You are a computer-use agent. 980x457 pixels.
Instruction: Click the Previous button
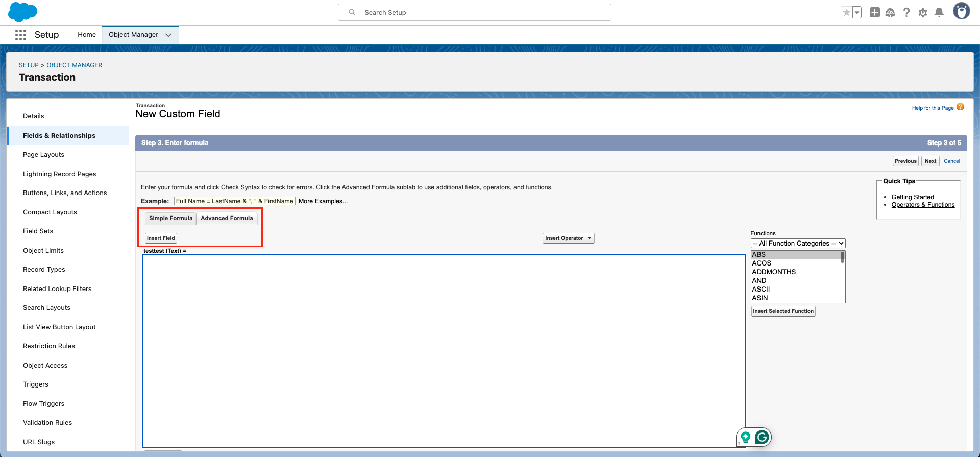click(x=905, y=161)
